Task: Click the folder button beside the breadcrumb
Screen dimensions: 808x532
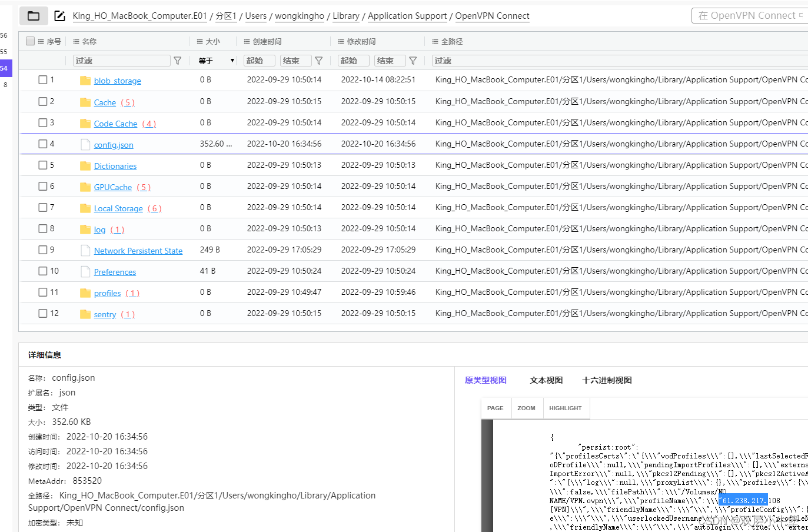Action: tap(34, 16)
